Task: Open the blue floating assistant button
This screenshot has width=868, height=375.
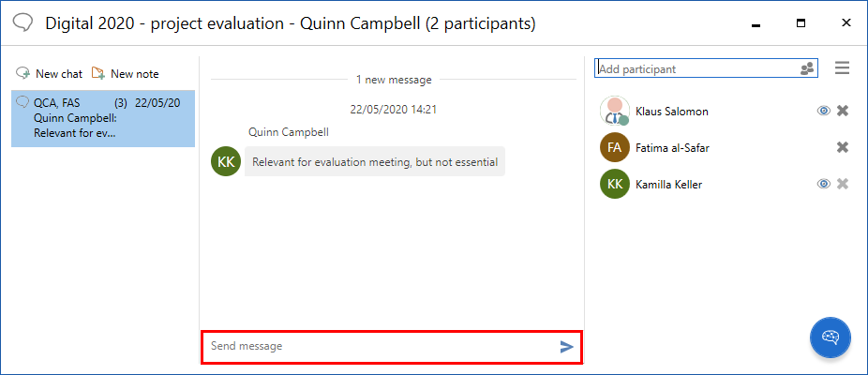Action: click(x=830, y=337)
